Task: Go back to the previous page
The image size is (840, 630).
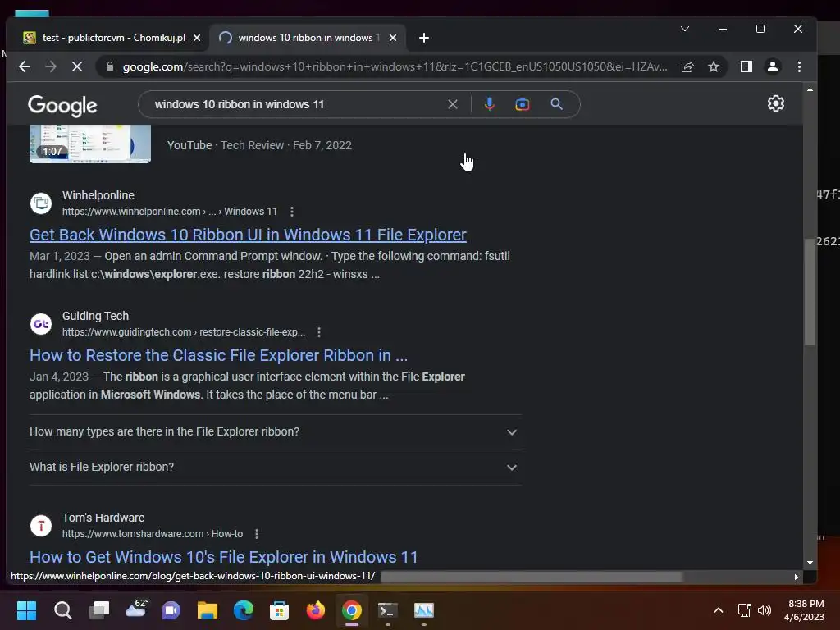Action: (25, 66)
